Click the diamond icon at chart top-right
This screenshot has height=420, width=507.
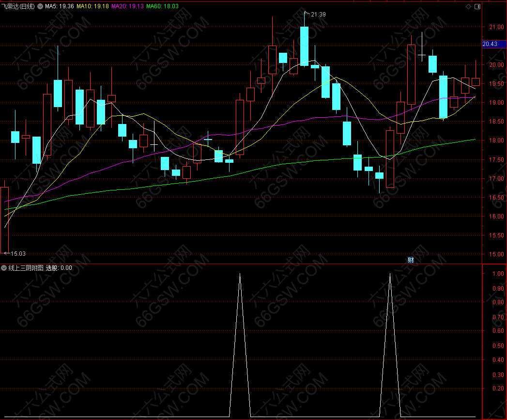(x=468, y=7)
